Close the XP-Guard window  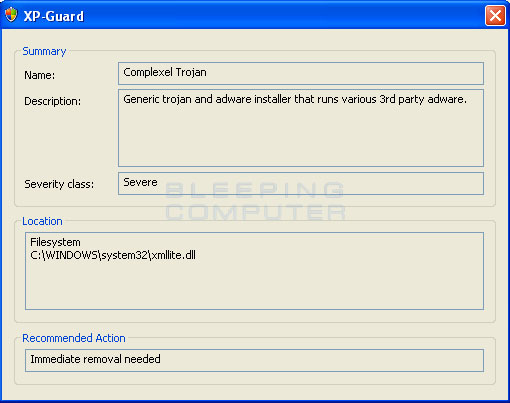click(x=495, y=15)
